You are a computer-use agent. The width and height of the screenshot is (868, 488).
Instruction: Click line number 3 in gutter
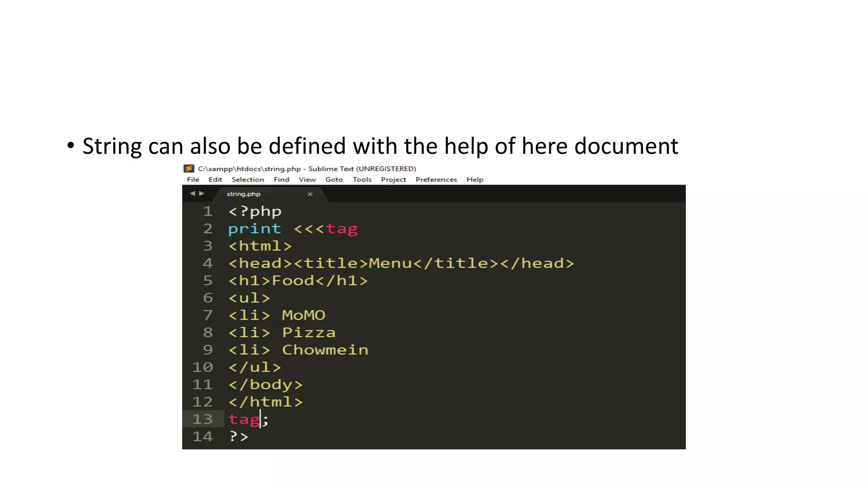pyautogui.click(x=208, y=246)
